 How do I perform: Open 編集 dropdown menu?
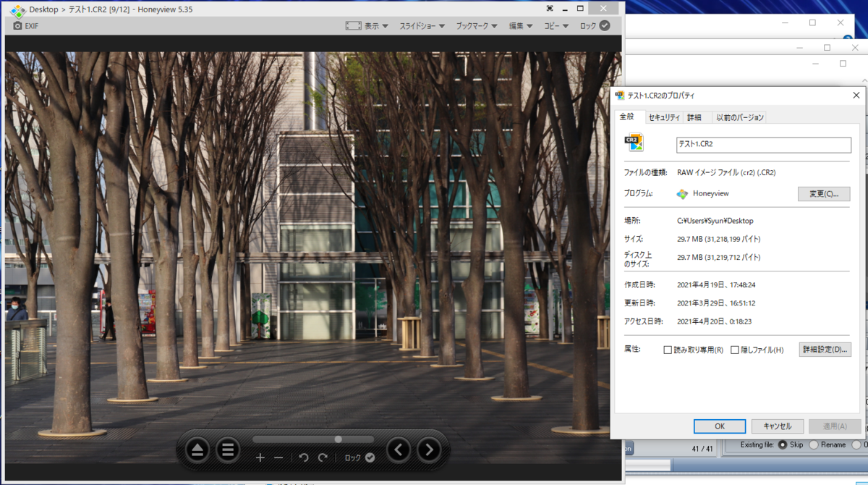(521, 25)
